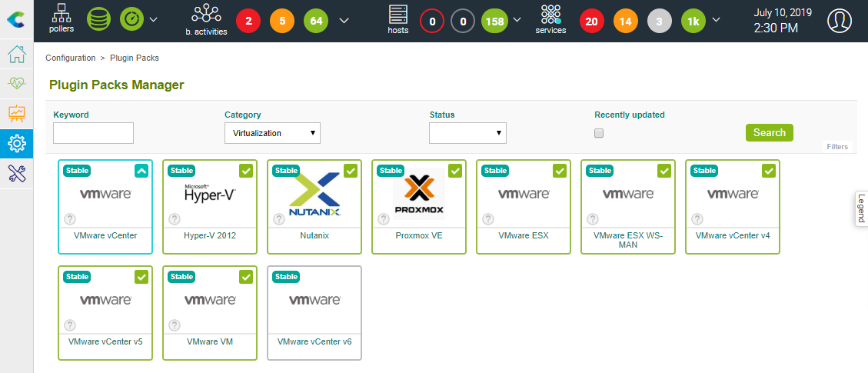Open the Category dropdown showing Virtualization

[x=272, y=133]
